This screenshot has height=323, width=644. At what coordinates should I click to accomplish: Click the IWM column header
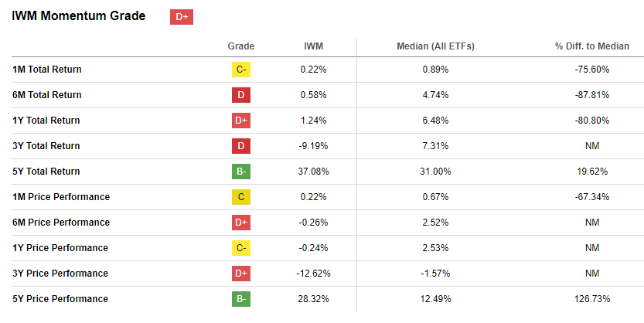pyautogui.click(x=314, y=46)
